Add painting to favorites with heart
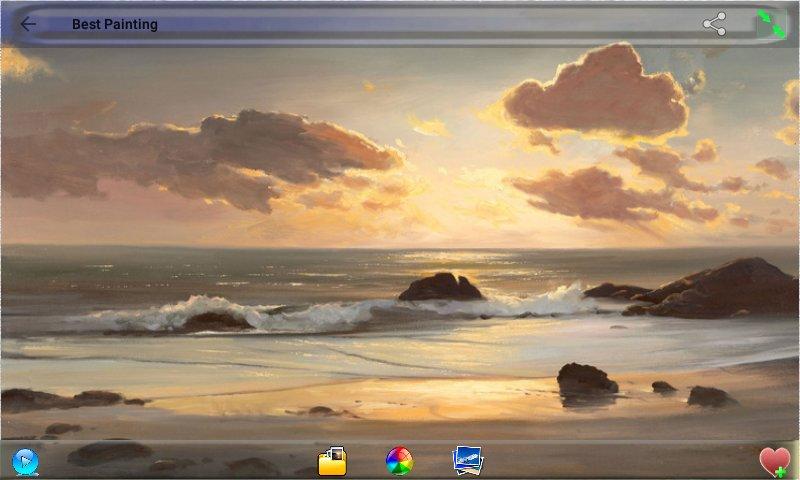The height and width of the screenshot is (480, 800). (775, 462)
